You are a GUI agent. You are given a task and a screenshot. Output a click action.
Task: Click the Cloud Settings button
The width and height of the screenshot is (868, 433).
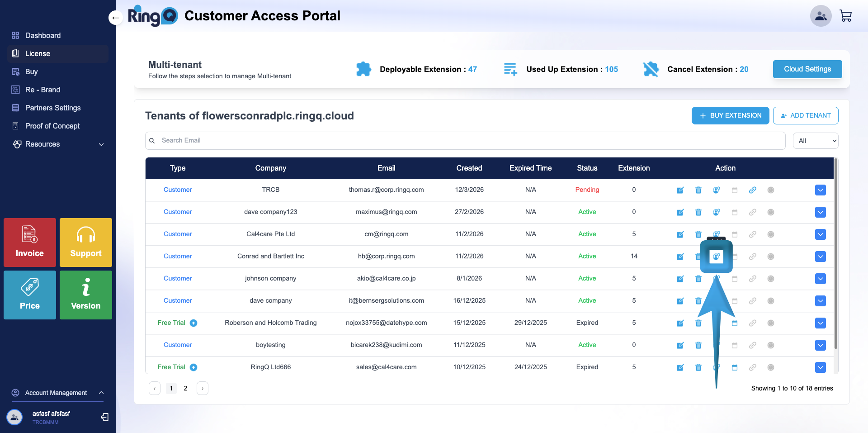pos(807,69)
